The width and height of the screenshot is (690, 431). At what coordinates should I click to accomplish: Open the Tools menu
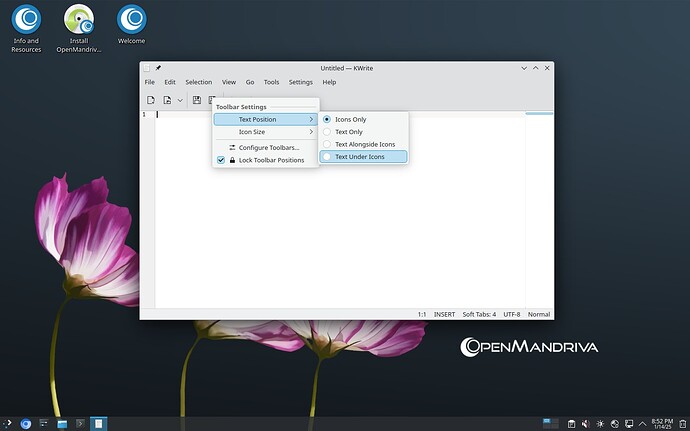(271, 82)
